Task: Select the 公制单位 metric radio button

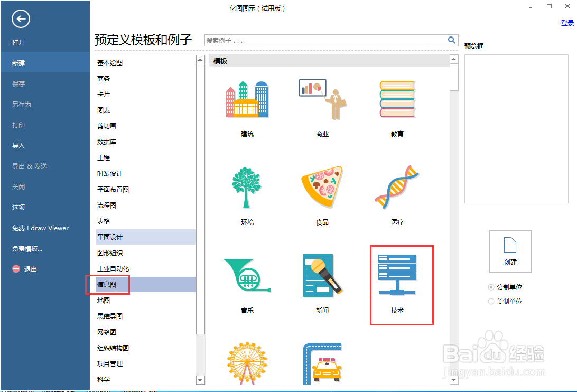Action: (491, 287)
